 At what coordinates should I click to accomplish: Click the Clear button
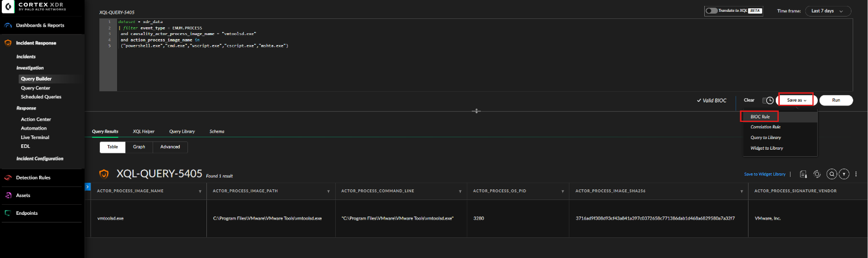click(749, 101)
